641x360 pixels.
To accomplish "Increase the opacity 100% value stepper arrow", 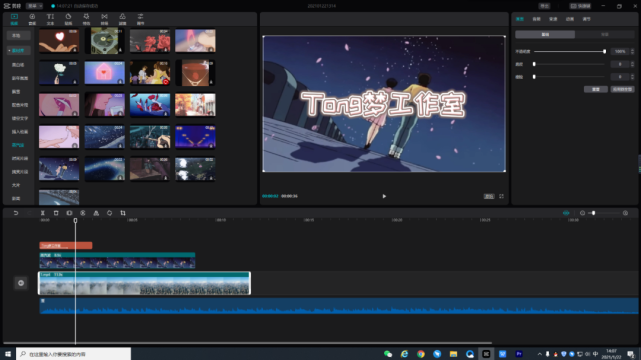I will (x=632, y=50).
